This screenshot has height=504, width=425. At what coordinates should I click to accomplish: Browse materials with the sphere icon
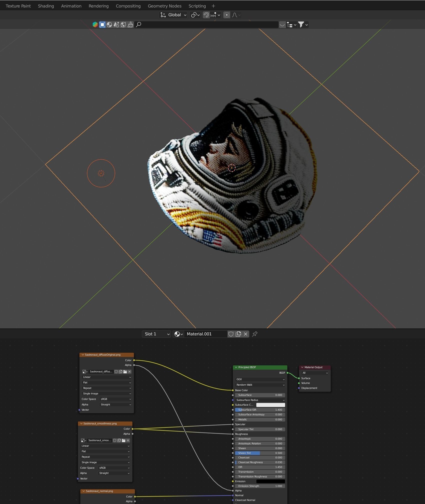click(178, 334)
